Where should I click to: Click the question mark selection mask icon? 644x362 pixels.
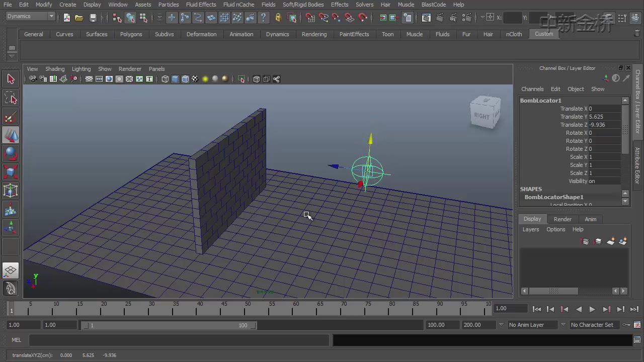264,18
